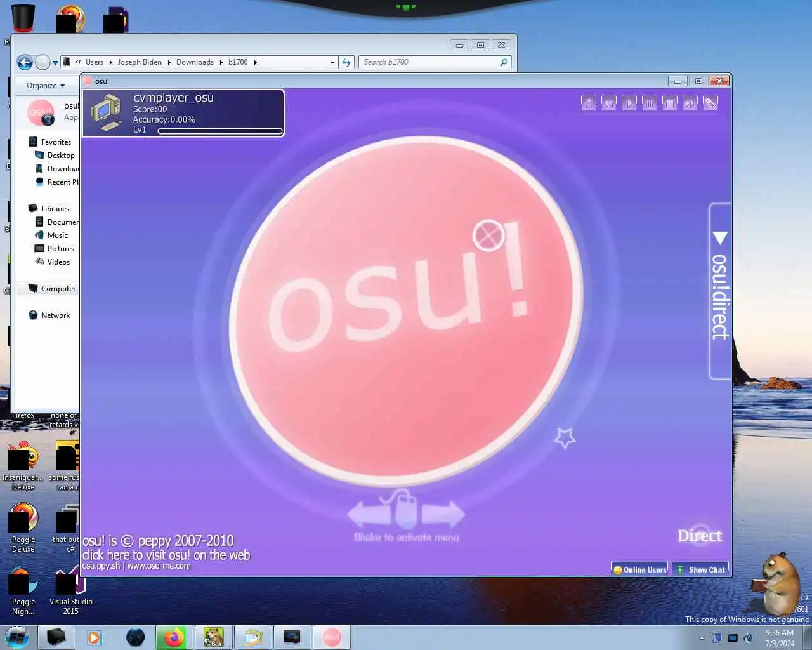Screen dimensions: 812x650
Task: Open Firefox from the taskbar
Action: pos(174,637)
